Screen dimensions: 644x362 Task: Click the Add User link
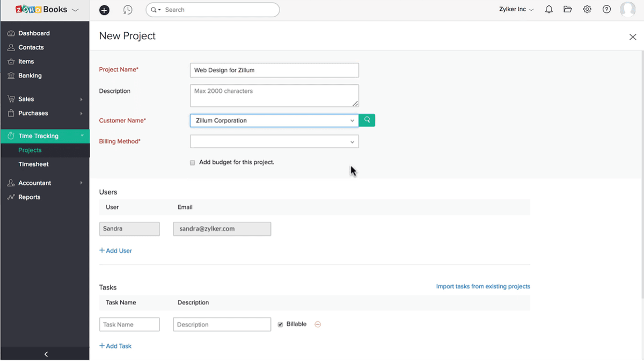(116, 251)
